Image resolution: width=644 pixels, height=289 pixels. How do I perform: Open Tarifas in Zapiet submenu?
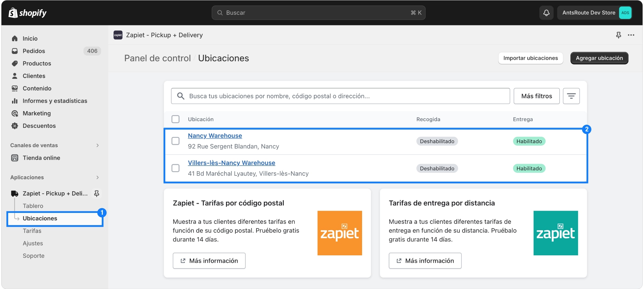32,231
